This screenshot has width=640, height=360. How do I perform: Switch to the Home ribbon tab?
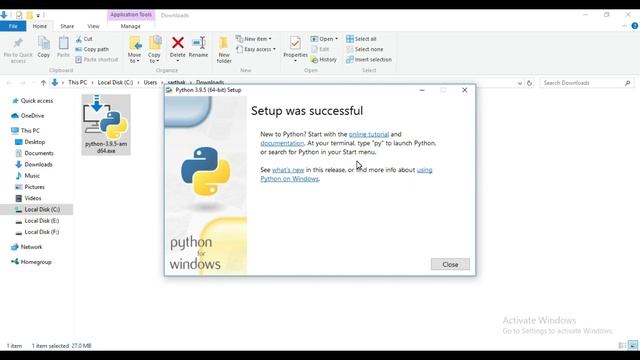[40, 26]
